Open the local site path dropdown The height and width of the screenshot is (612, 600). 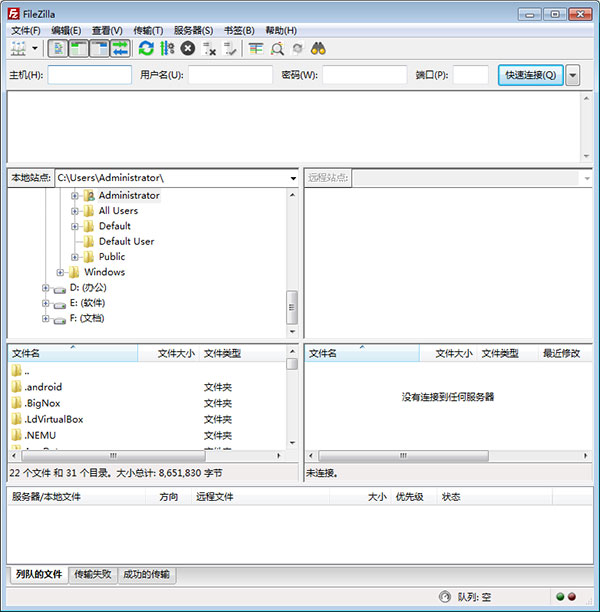click(293, 178)
